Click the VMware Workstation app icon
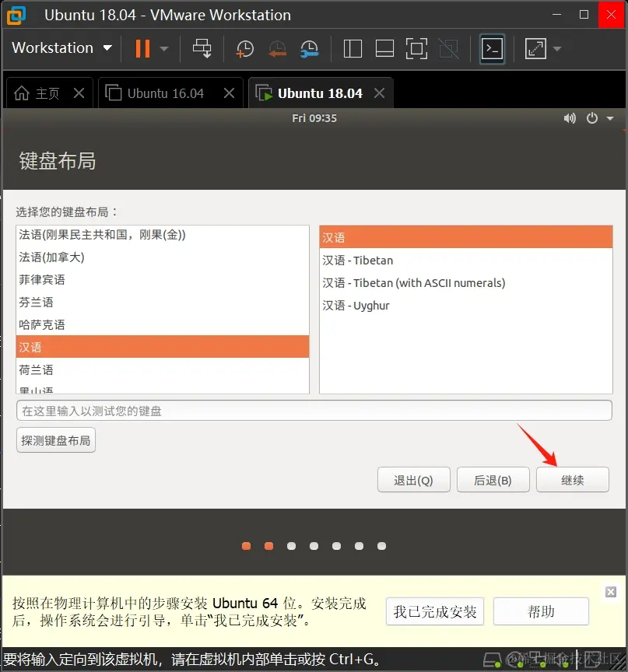This screenshot has width=628, height=672. [16, 15]
